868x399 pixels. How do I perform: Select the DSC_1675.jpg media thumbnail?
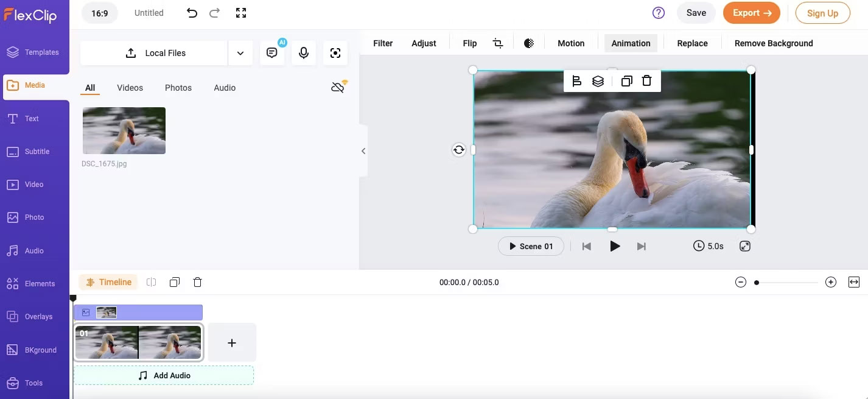click(x=124, y=130)
